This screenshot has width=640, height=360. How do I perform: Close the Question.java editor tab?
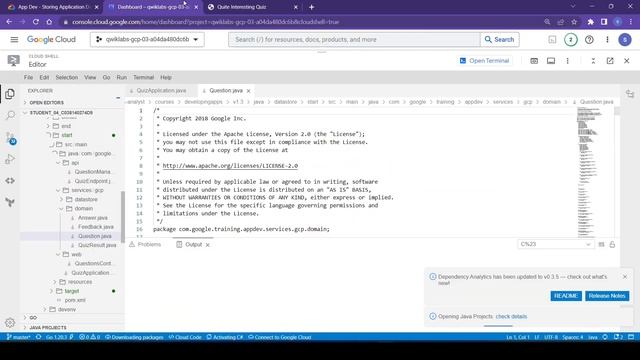coord(248,91)
